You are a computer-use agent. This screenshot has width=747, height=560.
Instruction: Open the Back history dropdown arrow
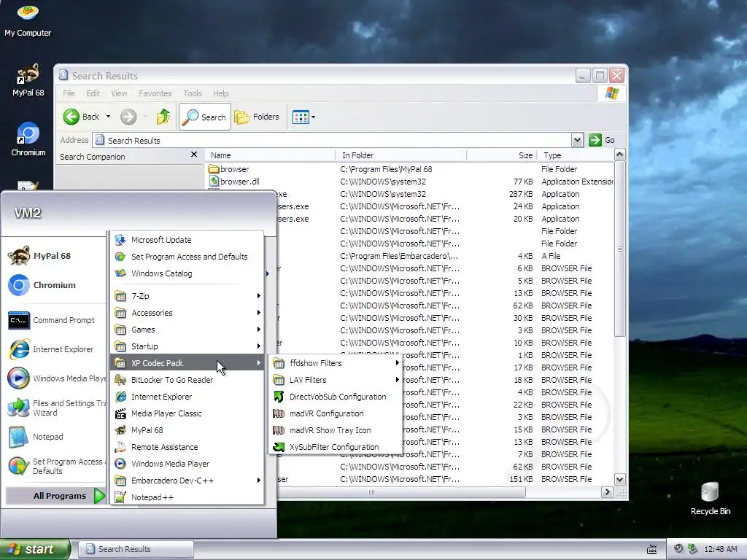[108, 117]
